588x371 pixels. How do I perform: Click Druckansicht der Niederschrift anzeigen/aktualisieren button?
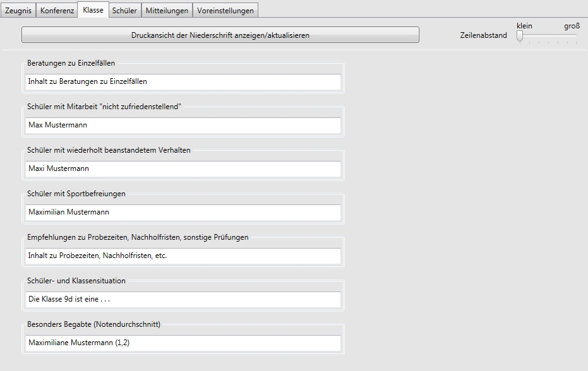220,35
